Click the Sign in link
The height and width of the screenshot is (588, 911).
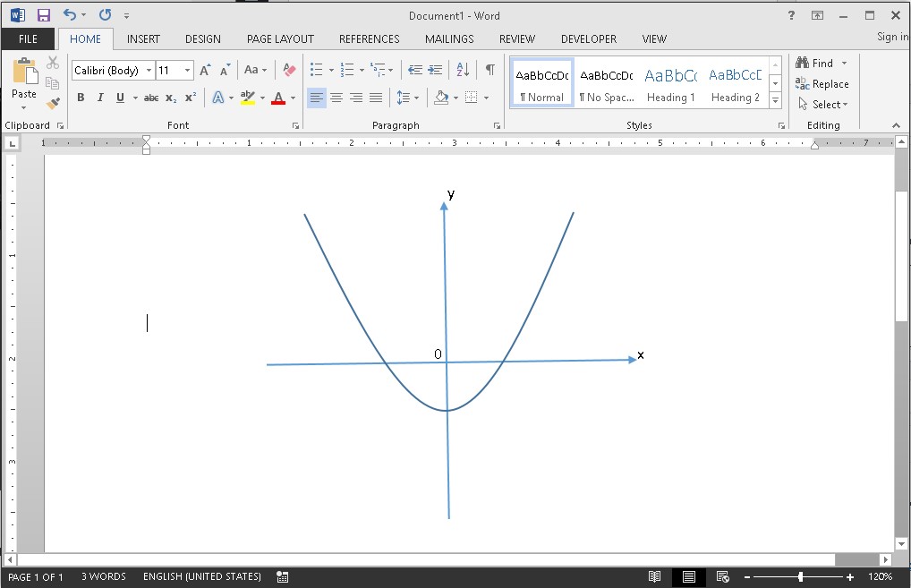tap(892, 37)
